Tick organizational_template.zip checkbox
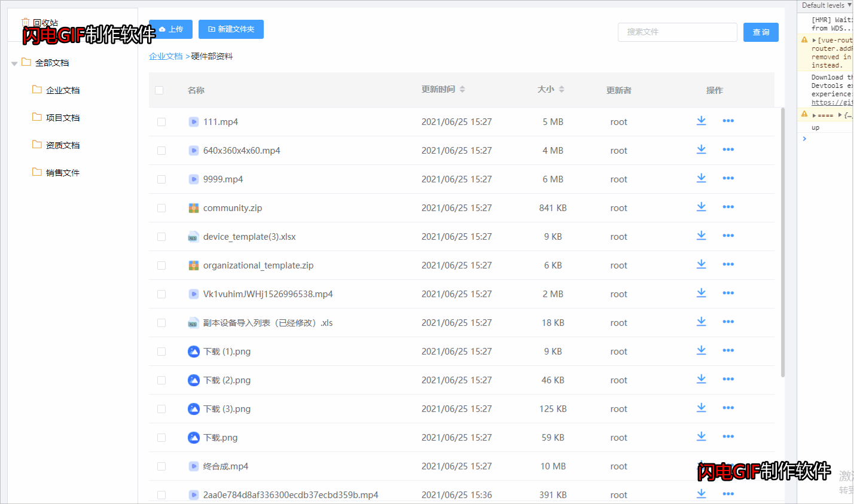Screen dimensions: 854x504 click(x=161, y=265)
